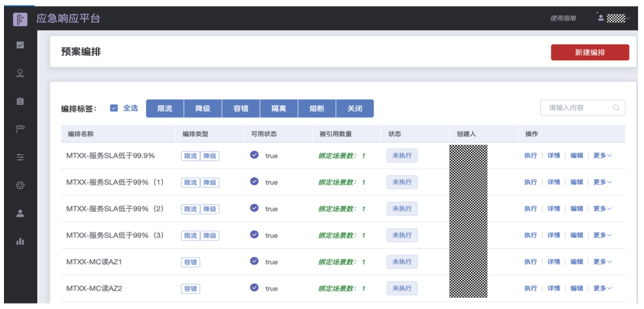
Task: Click 容错 tag in MTXX-MC读AZ2 row
Action: [x=191, y=289]
